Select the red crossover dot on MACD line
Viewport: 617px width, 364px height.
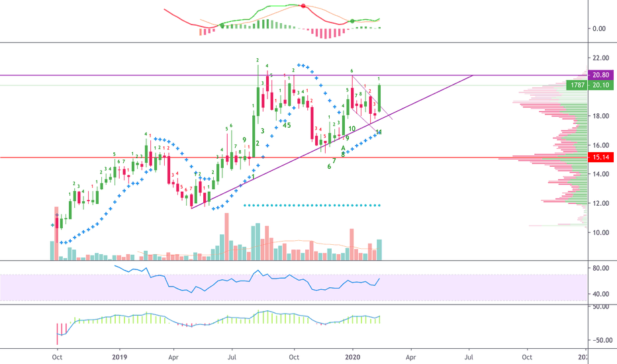point(303,6)
